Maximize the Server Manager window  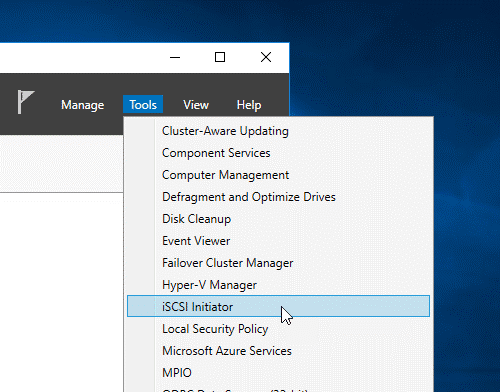point(220,57)
